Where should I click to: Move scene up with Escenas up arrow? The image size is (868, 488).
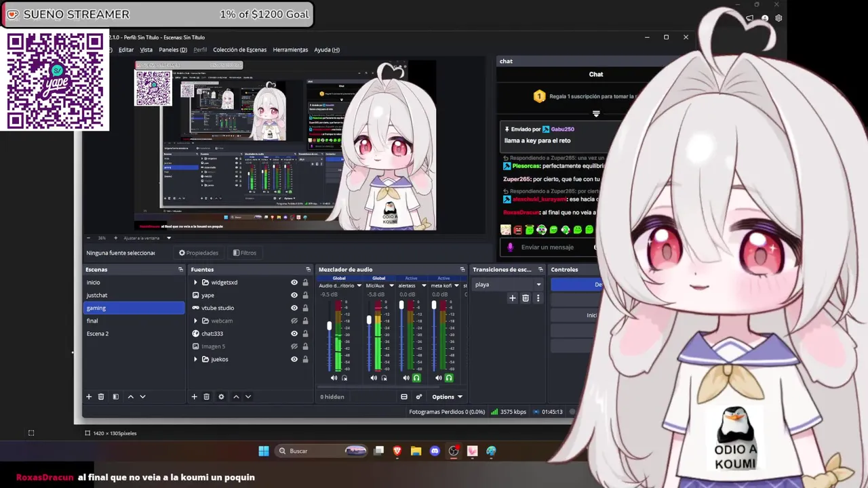(x=130, y=396)
